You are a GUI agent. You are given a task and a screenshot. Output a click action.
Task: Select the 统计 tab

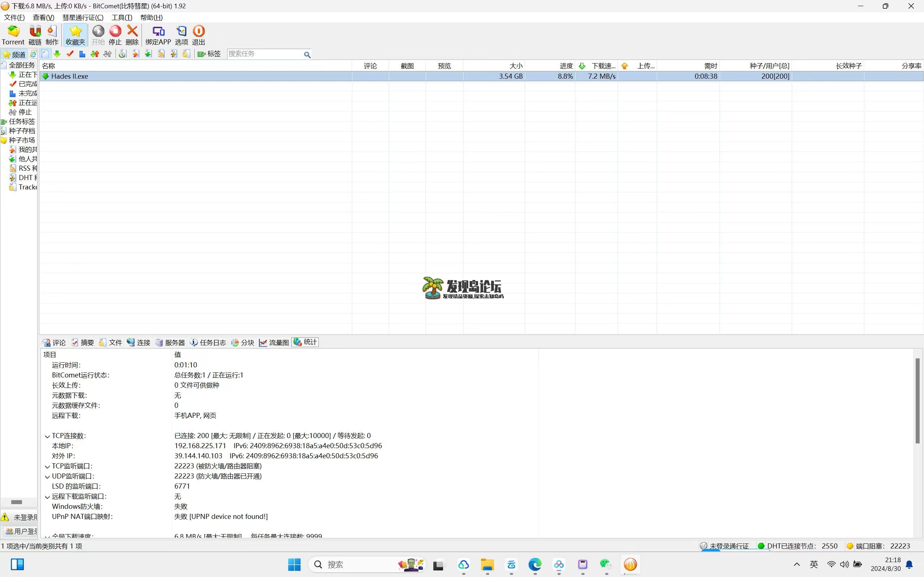pos(305,342)
